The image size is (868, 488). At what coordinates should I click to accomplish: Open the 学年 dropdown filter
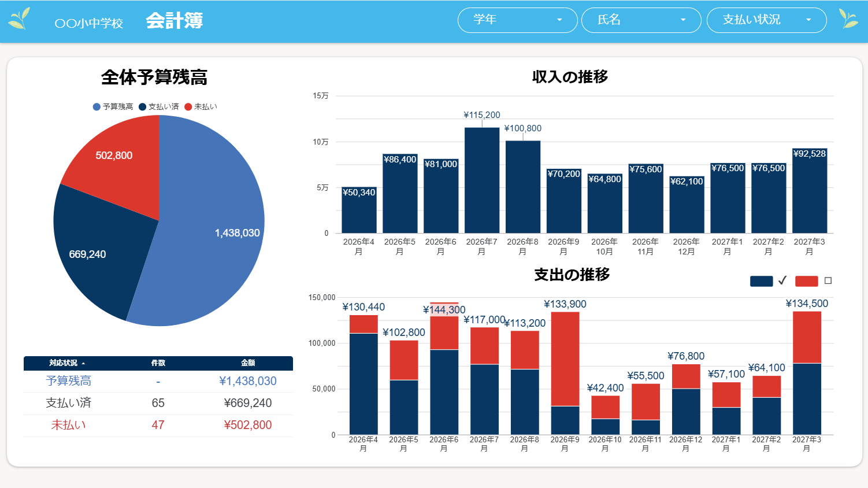517,20
